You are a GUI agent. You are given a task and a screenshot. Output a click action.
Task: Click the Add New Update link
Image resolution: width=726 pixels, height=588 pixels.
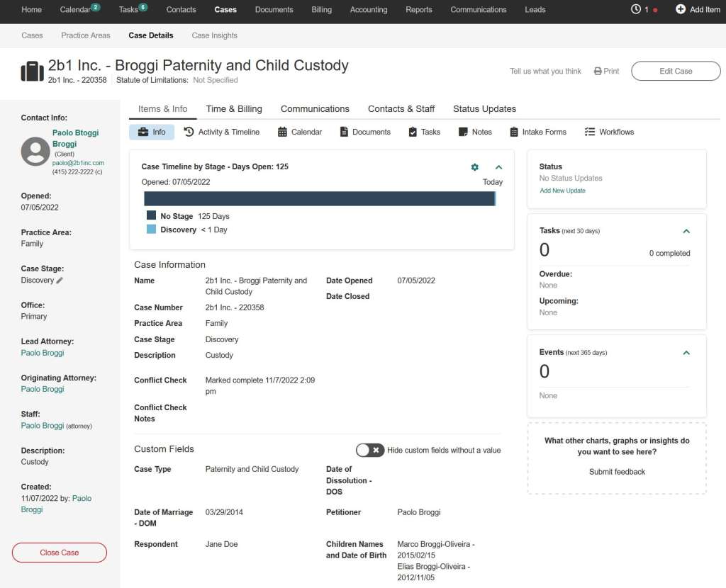coord(562,191)
